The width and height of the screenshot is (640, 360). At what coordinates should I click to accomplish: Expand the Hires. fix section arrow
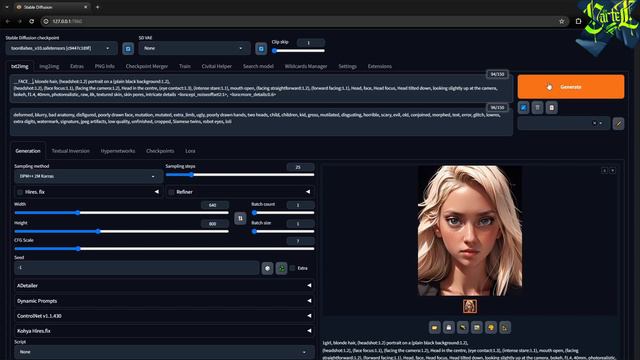(156, 192)
